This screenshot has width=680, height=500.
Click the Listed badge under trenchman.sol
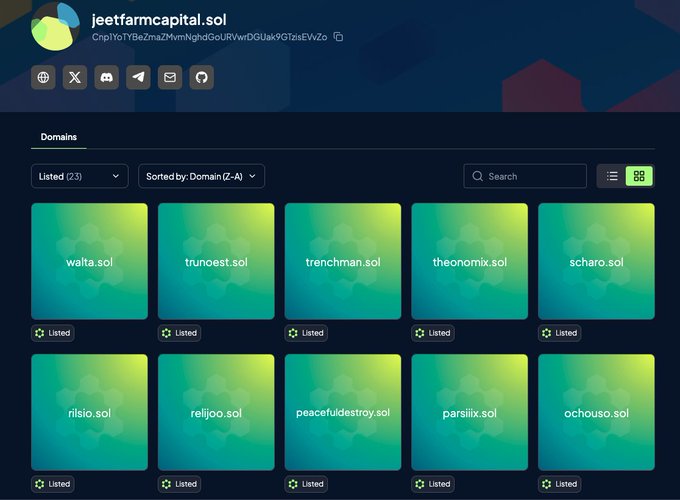coord(306,333)
